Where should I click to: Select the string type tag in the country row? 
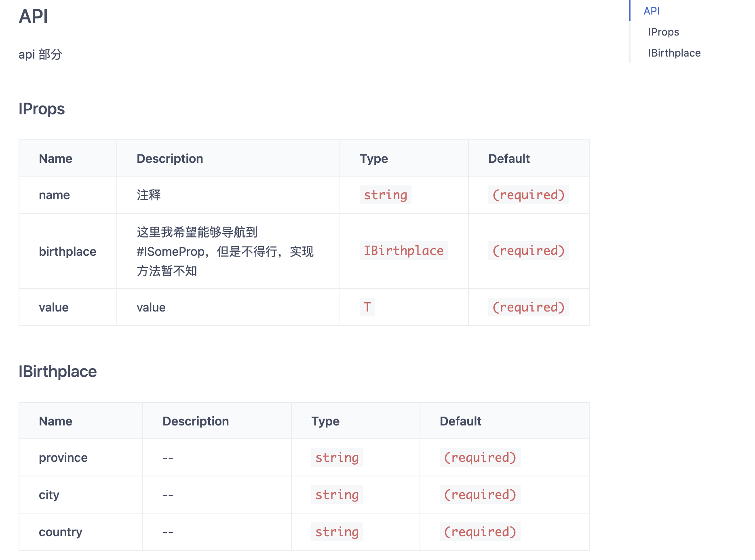337,532
